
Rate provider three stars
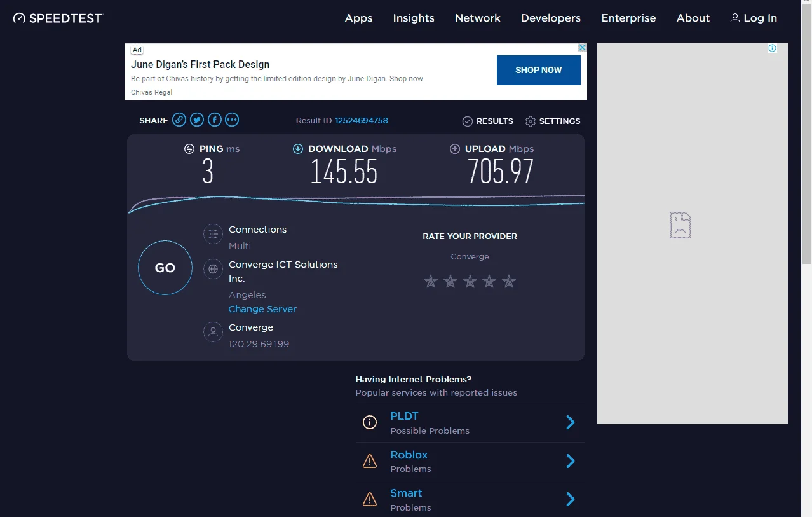(x=470, y=281)
